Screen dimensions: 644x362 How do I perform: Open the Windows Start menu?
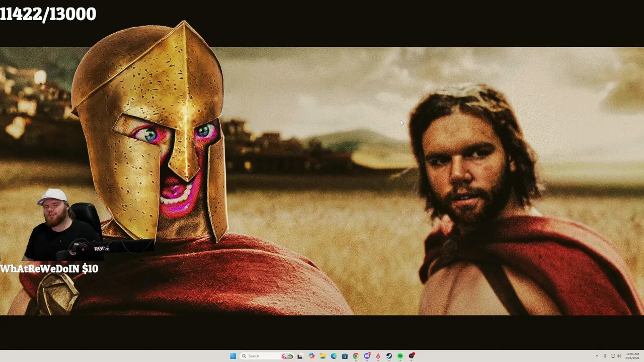tap(233, 356)
